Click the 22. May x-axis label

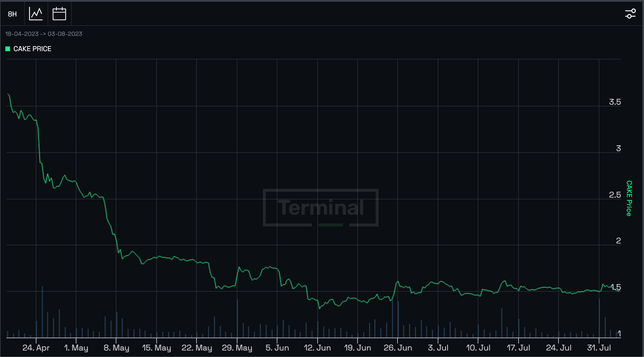click(x=197, y=348)
